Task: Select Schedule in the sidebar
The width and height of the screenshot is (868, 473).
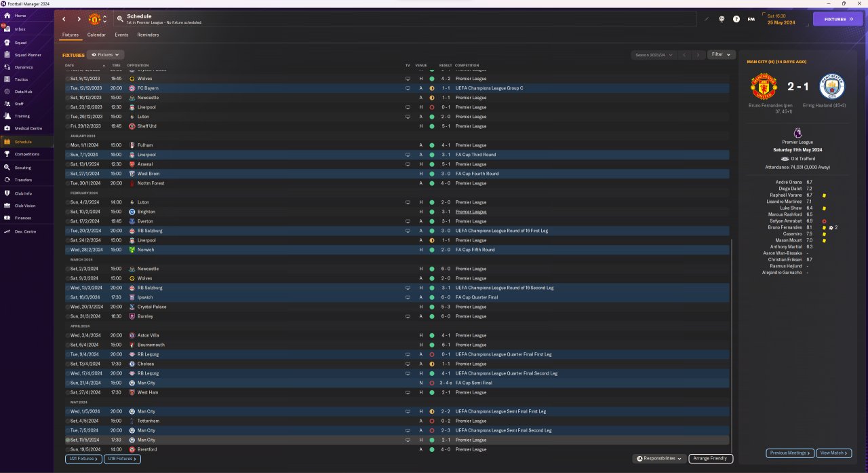Action: pyautogui.click(x=27, y=142)
